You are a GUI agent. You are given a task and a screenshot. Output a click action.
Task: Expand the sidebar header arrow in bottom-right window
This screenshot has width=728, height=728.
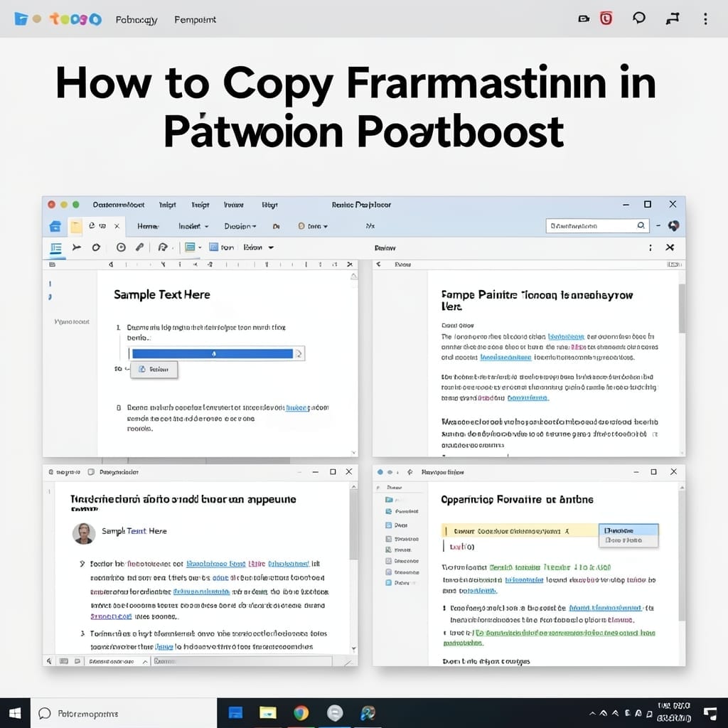(x=378, y=488)
